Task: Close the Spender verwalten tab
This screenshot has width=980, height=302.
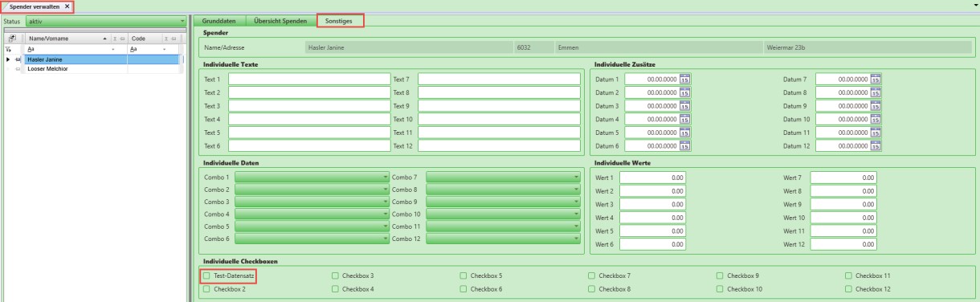Action: 67,6
